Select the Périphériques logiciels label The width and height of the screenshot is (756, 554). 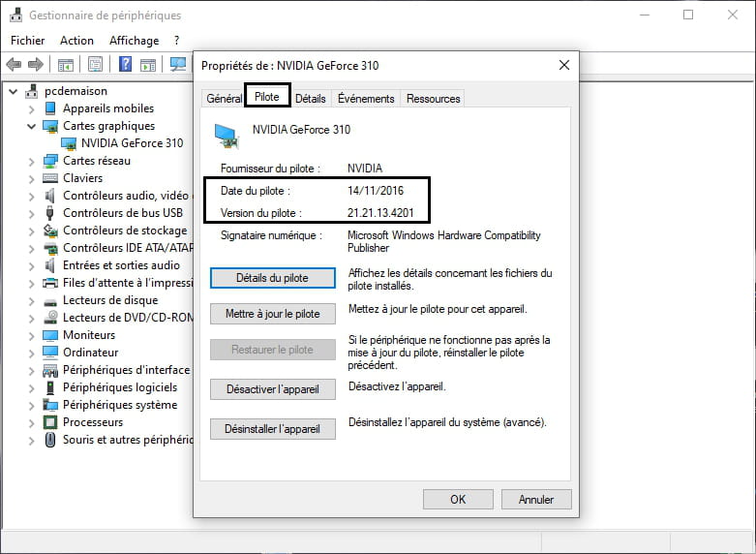click(x=120, y=387)
